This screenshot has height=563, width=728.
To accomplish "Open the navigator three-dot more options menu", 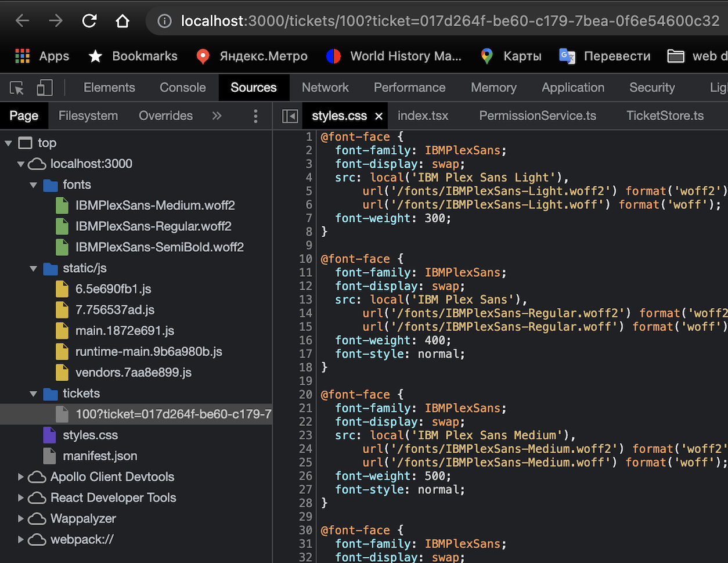I will click(255, 116).
